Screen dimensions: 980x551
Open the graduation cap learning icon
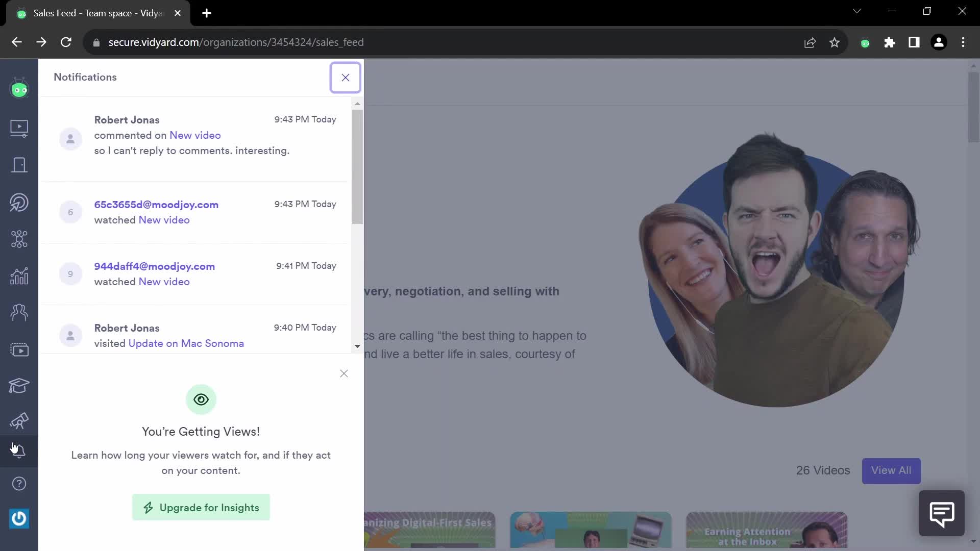click(x=19, y=386)
